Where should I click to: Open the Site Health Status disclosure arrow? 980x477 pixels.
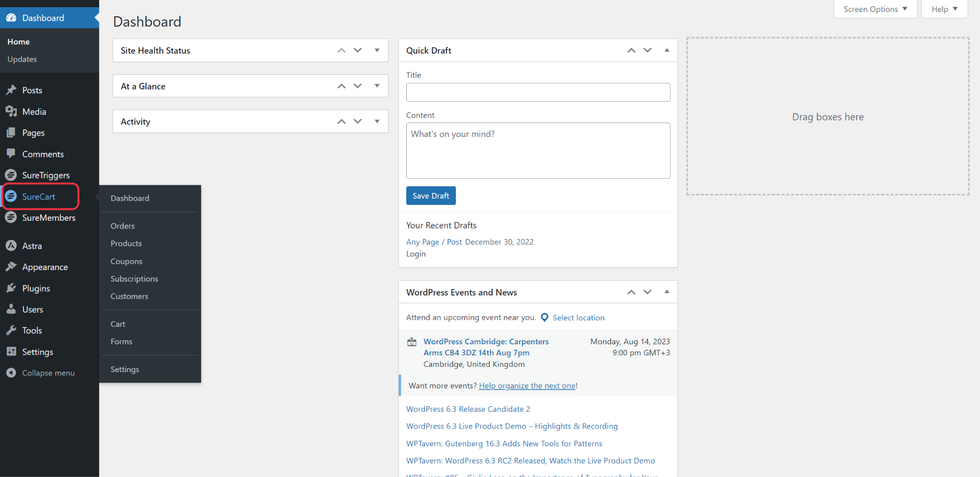coord(377,50)
